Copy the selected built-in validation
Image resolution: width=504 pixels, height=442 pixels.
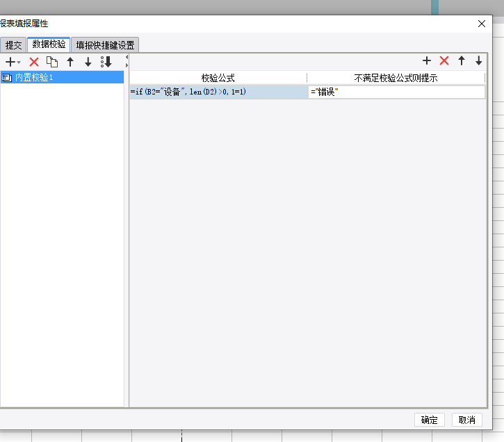52,62
